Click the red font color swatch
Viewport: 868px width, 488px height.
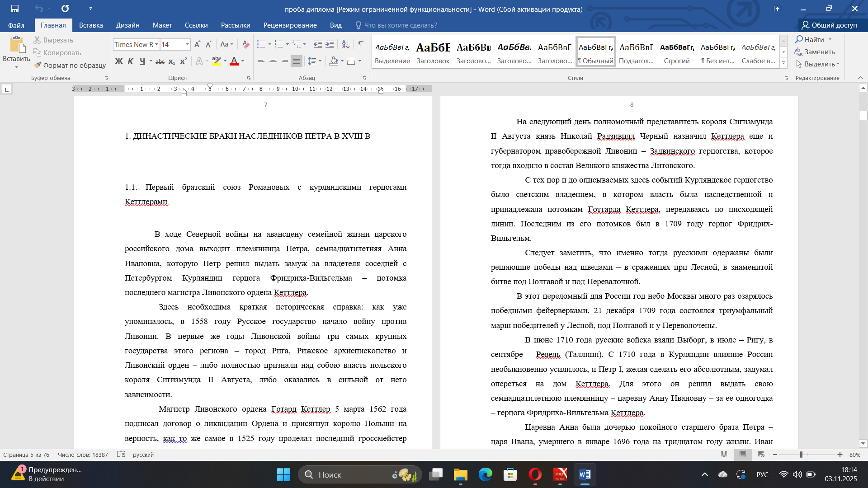coord(234,61)
